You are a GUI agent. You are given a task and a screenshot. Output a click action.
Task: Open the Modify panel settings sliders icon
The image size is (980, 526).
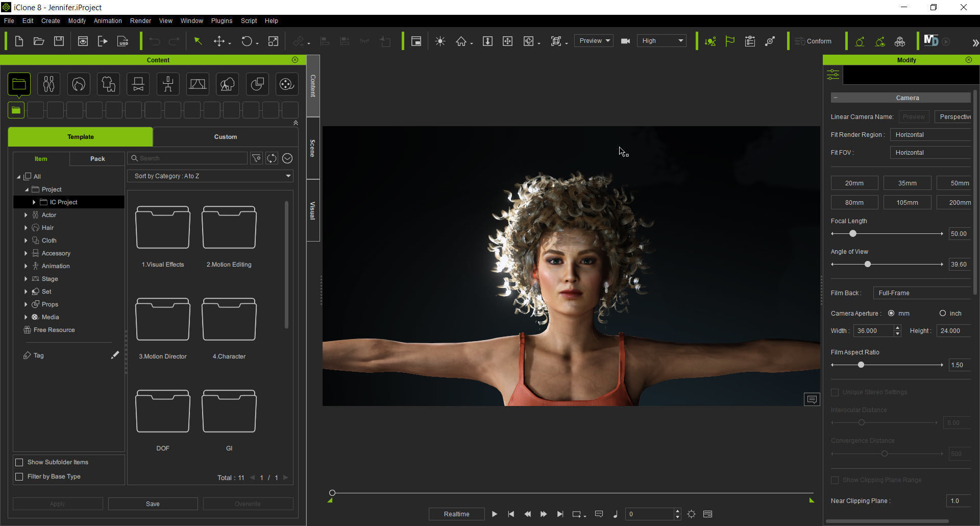pyautogui.click(x=833, y=75)
